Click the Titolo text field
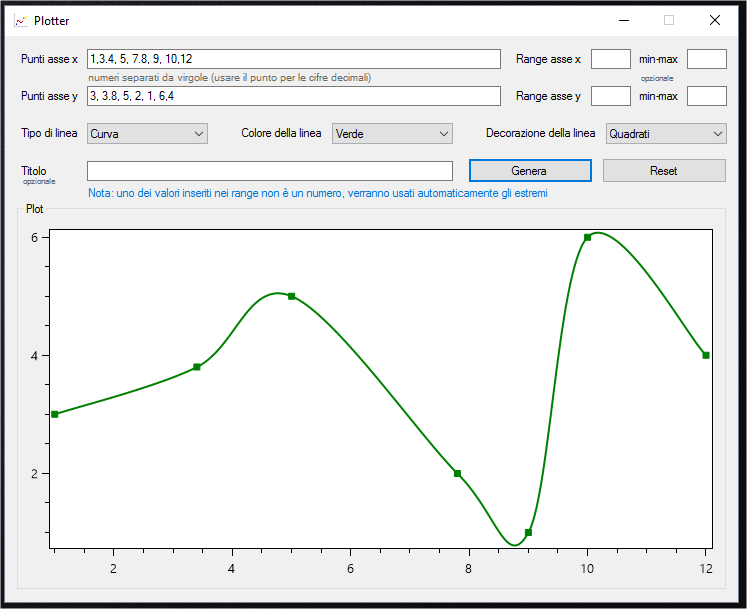 point(270,171)
